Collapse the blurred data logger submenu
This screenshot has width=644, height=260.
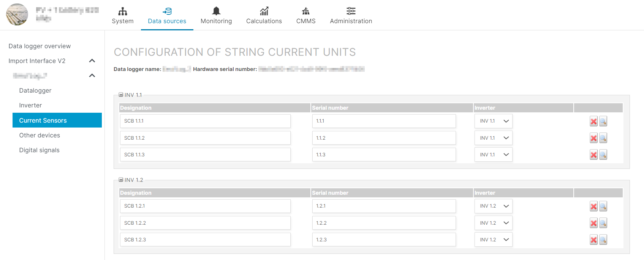click(x=92, y=76)
